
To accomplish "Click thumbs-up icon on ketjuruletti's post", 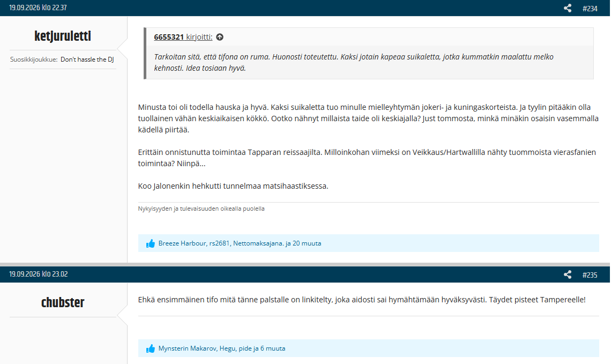I will [151, 243].
